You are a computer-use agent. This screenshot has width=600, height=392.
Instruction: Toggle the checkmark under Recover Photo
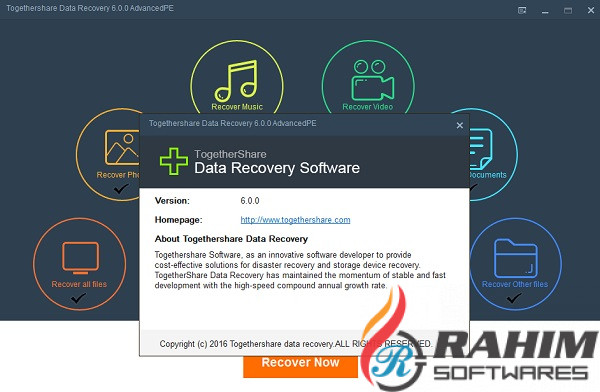click(x=121, y=188)
